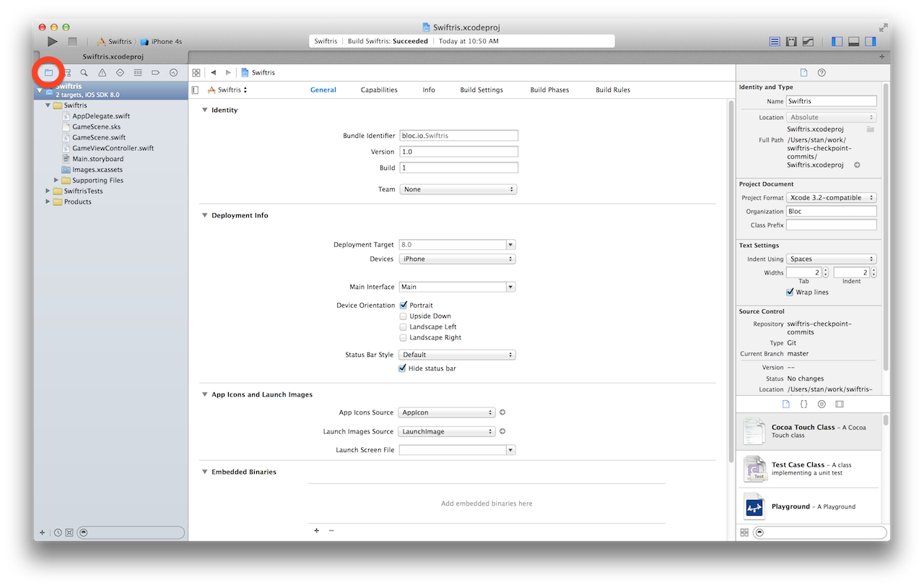Open the Launch Images Source dropdown
Screen dimensions: 924x588
[x=447, y=431]
